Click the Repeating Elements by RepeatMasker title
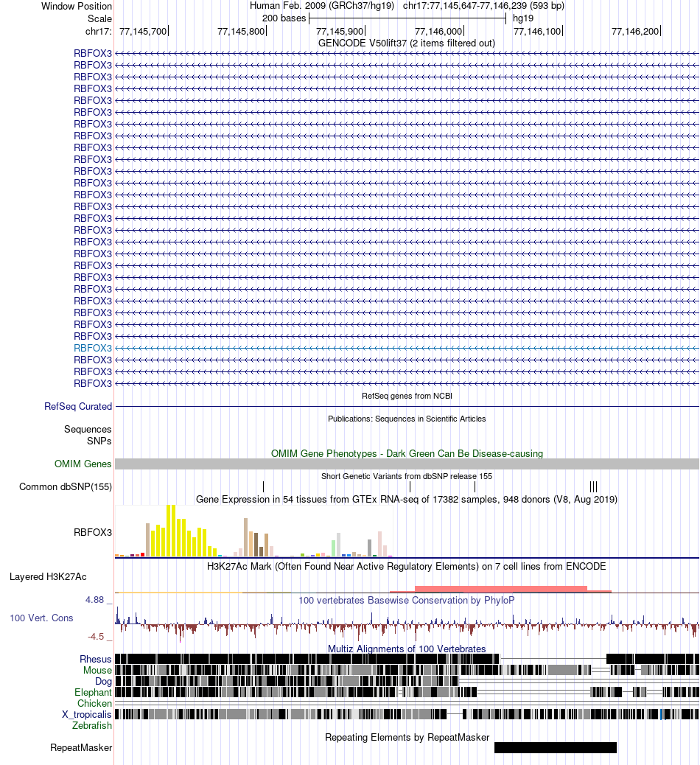Screen dimensions: 700x765 (407, 737)
